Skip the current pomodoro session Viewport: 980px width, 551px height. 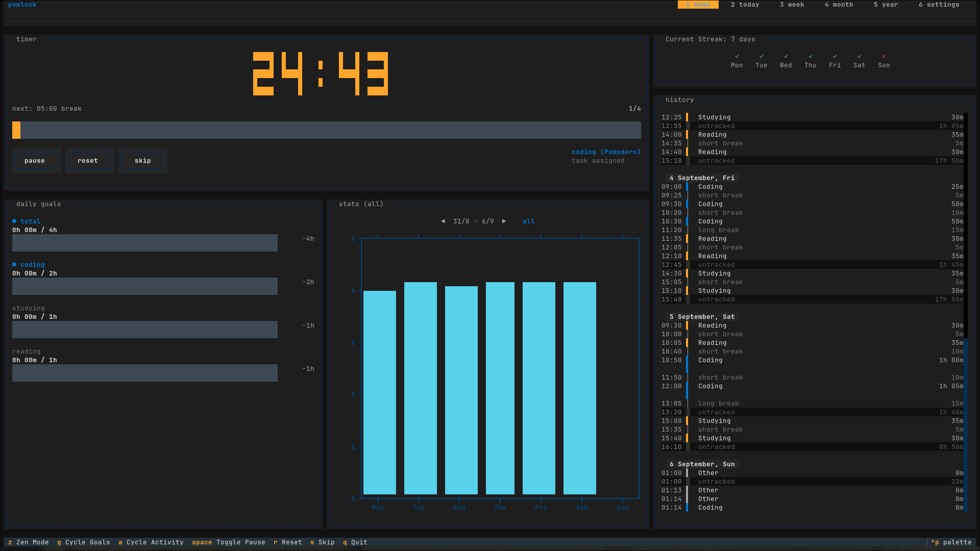(143, 161)
